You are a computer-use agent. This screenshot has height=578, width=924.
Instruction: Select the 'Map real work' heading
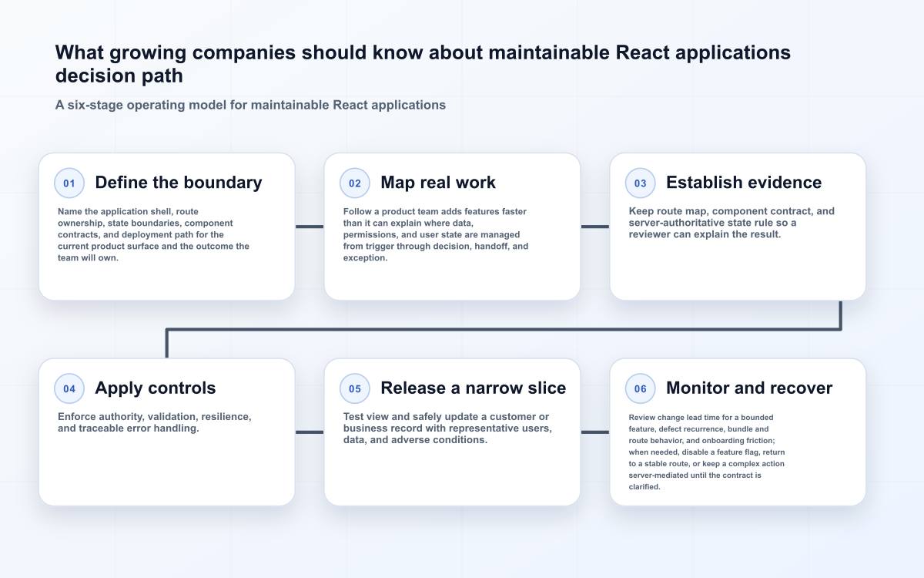438,183
